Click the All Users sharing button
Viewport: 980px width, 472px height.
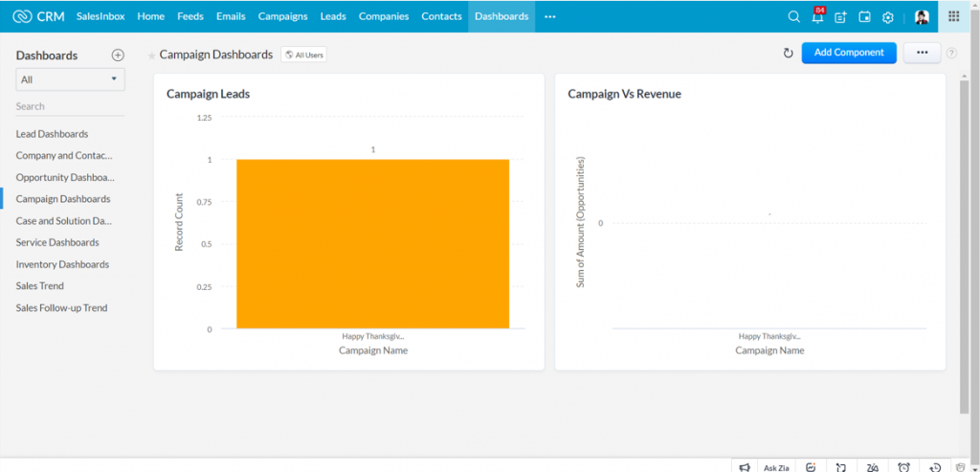(303, 55)
